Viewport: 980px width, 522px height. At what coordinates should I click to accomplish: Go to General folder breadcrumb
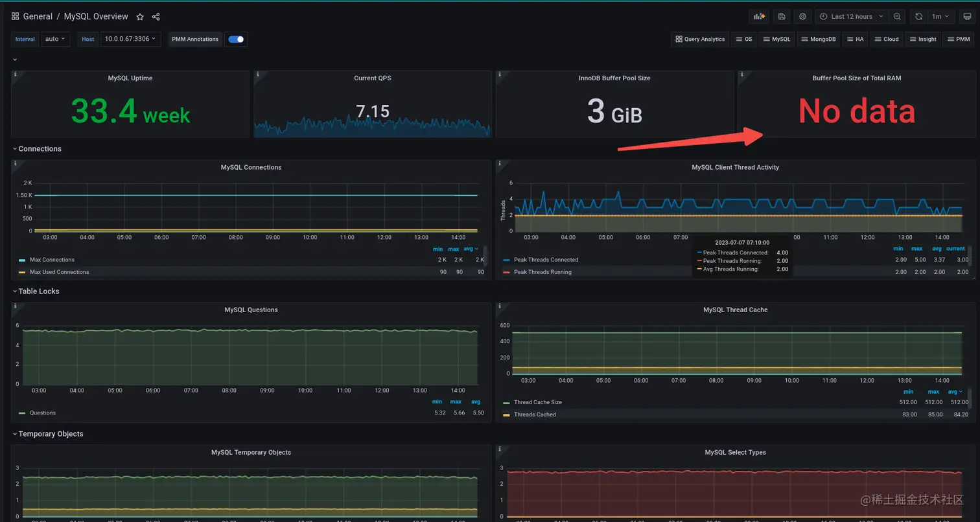38,17
